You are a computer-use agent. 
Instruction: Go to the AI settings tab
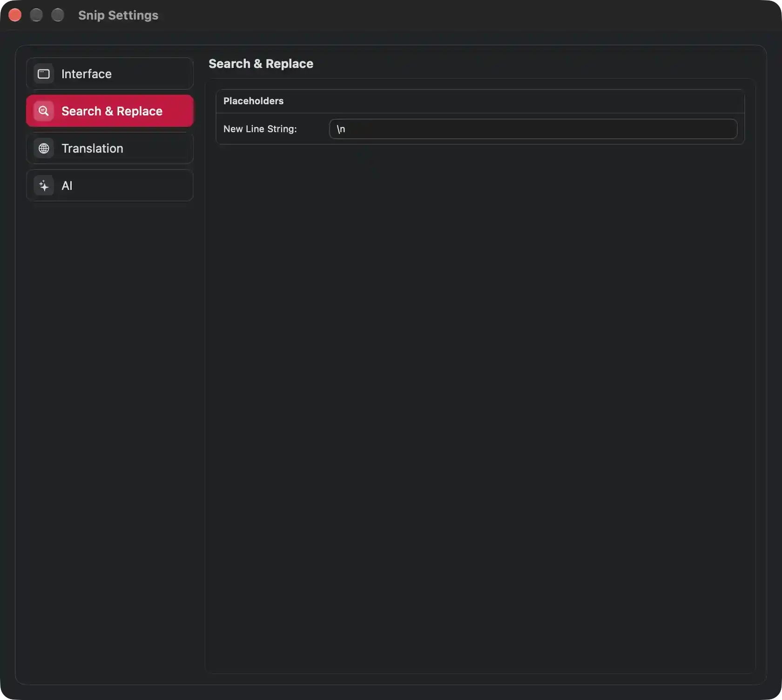[x=110, y=186]
